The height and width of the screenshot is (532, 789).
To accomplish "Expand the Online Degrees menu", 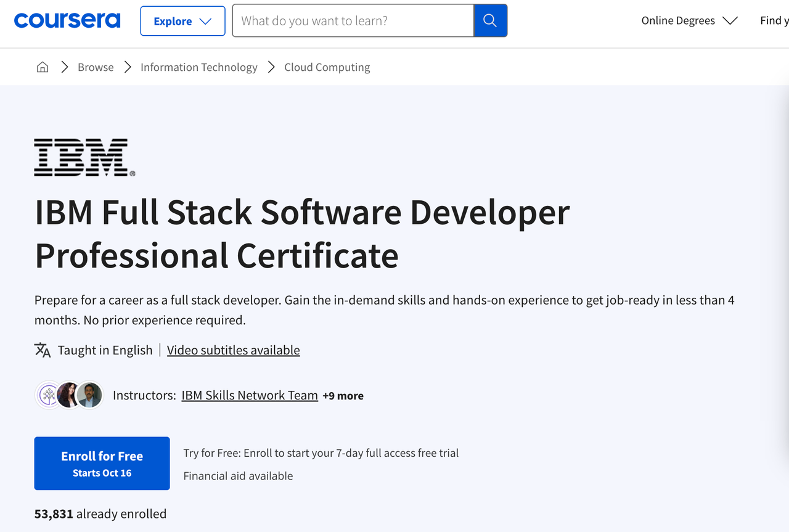I will coord(689,21).
